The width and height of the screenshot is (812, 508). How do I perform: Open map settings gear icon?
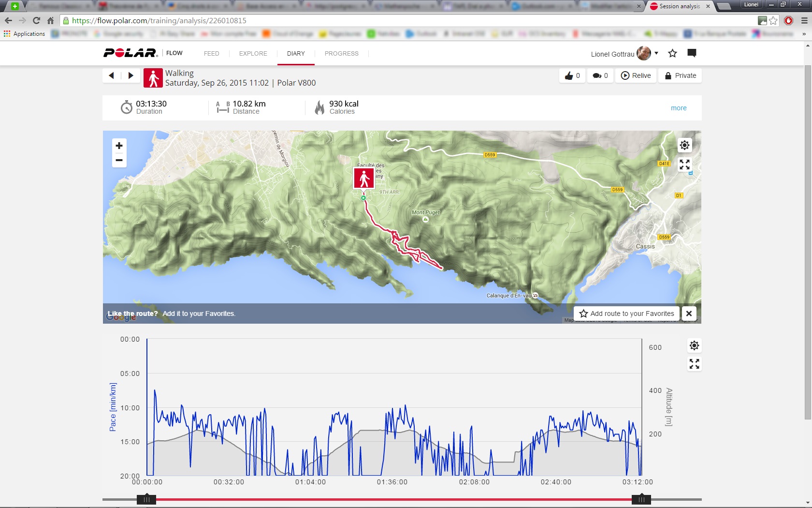684,145
